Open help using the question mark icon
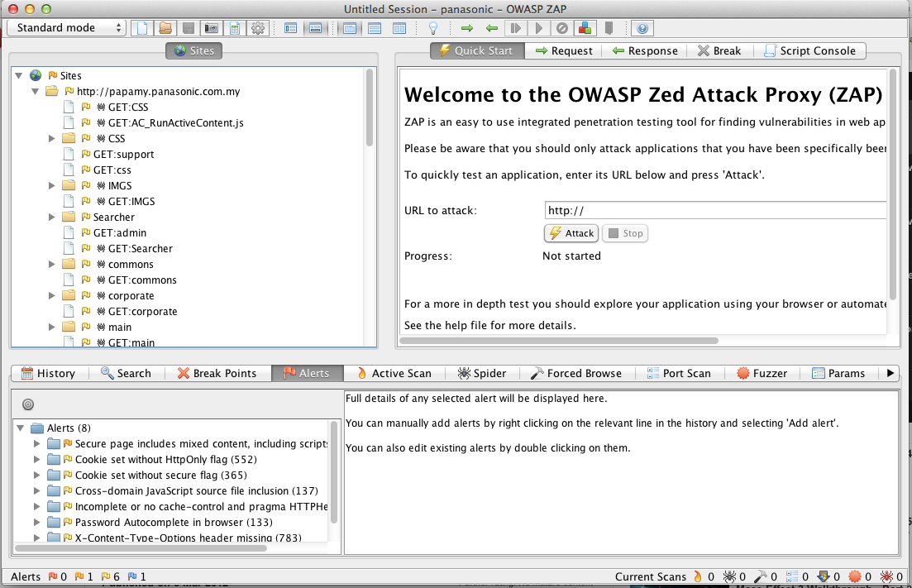Viewport: 912px width, 588px height. tap(642, 28)
